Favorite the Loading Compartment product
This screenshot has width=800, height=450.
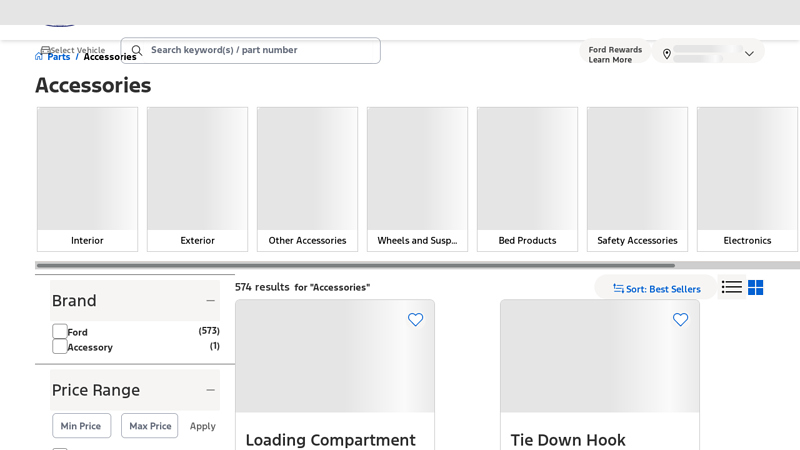click(415, 320)
